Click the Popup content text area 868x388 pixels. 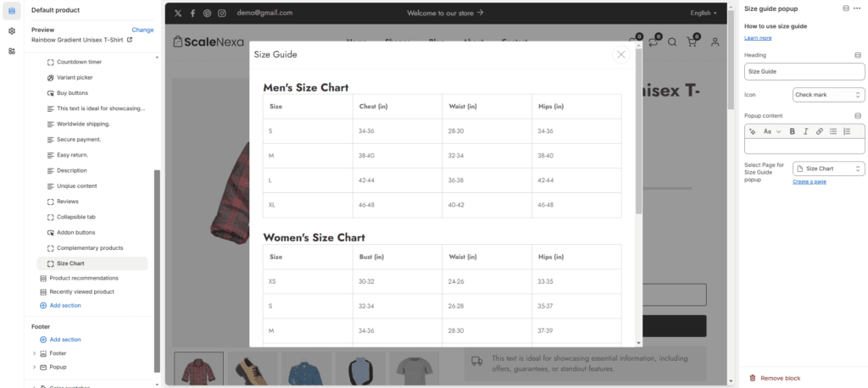point(804,146)
